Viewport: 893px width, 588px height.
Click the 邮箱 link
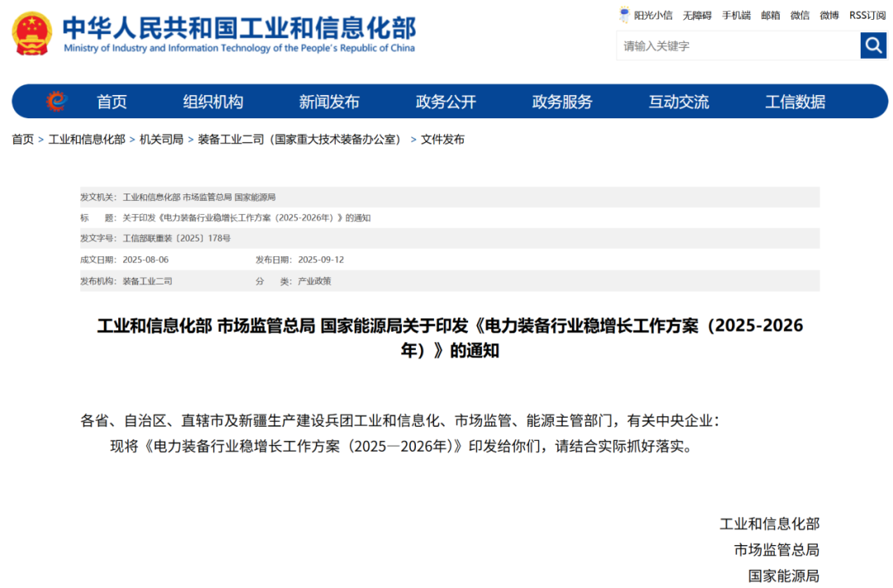tap(771, 16)
